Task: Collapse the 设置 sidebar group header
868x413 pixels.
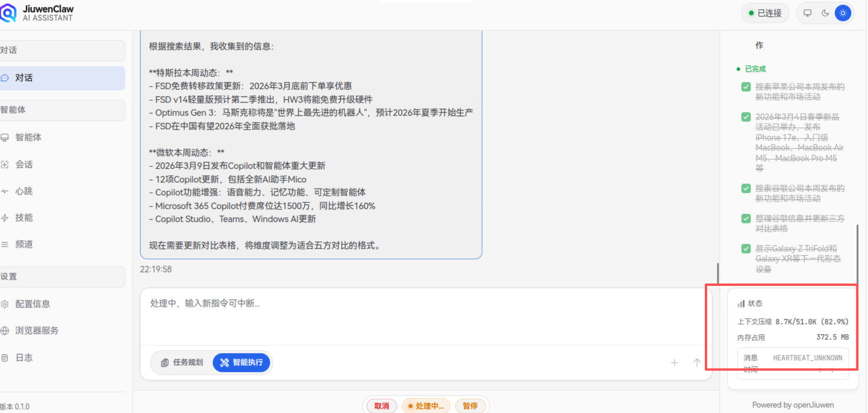Action: pyautogui.click(x=62, y=277)
